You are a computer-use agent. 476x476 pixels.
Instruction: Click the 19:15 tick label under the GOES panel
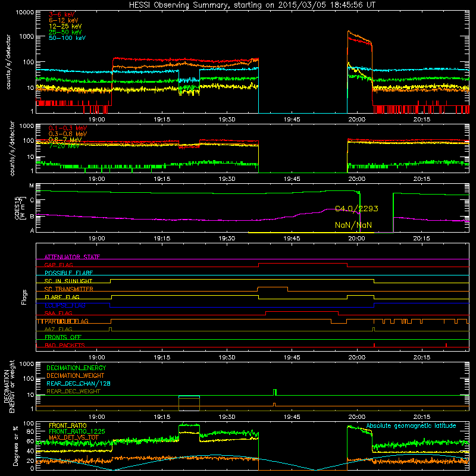click(x=162, y=239)
